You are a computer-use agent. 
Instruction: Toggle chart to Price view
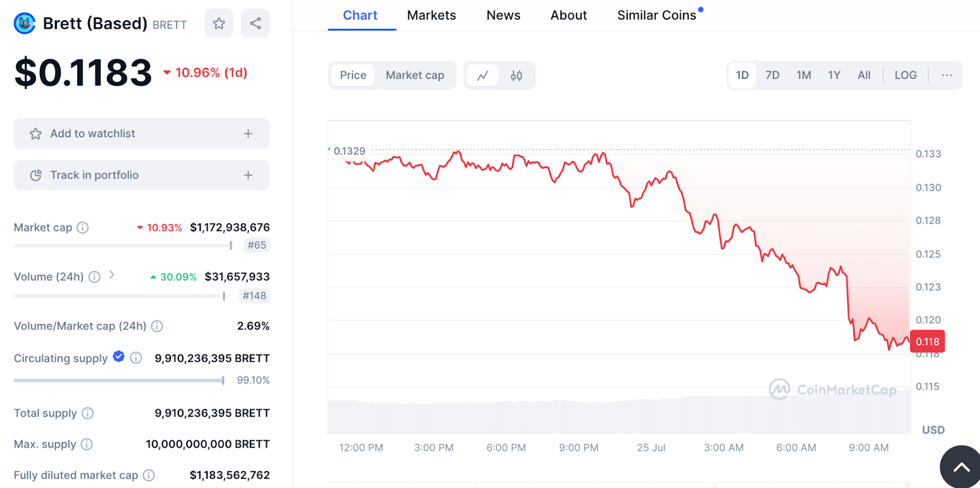353,75
